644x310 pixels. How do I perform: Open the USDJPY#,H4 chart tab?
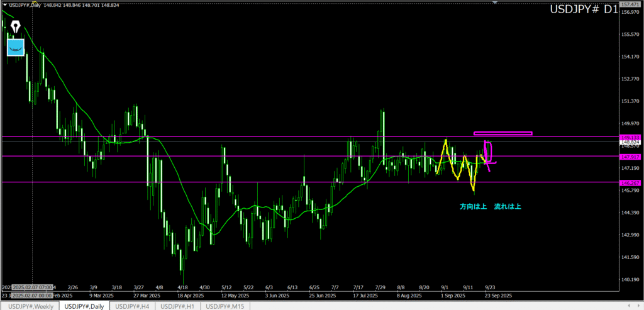133,306
